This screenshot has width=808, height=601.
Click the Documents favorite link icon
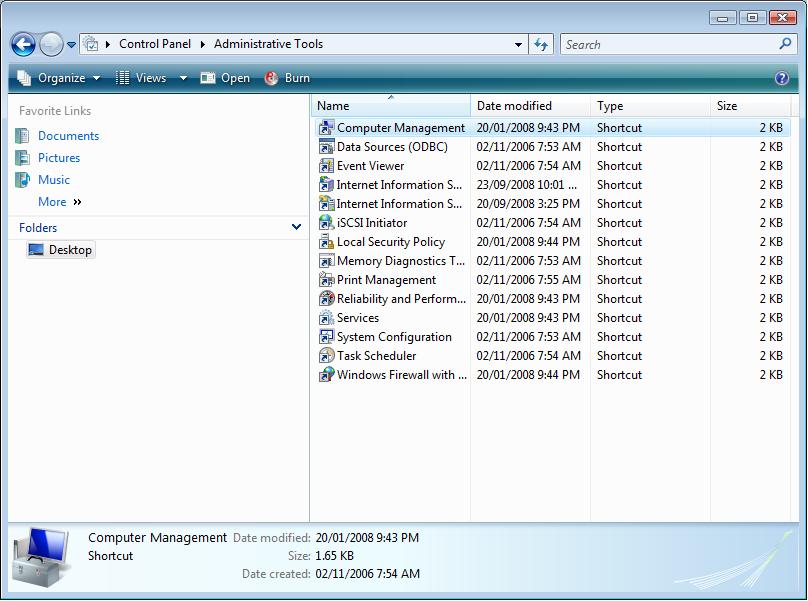pos(22,136)
